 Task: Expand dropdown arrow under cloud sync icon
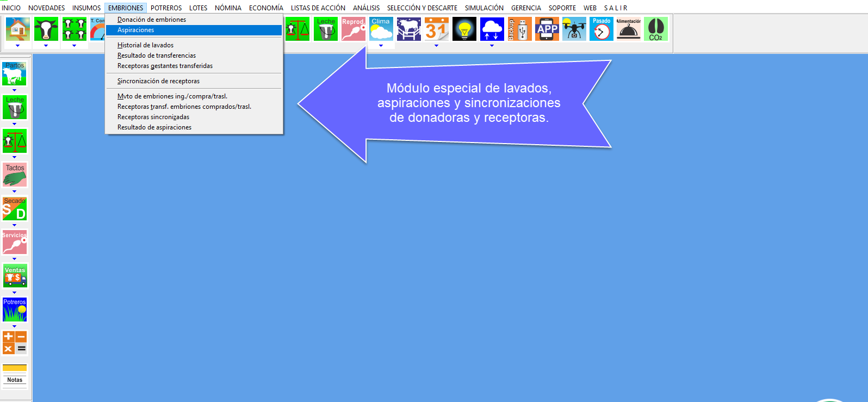[492, 46]
